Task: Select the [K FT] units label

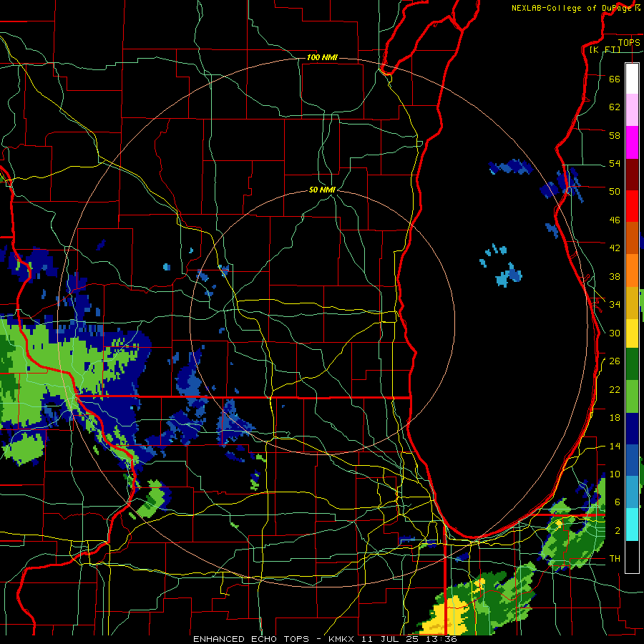Action: pos(605,49)
